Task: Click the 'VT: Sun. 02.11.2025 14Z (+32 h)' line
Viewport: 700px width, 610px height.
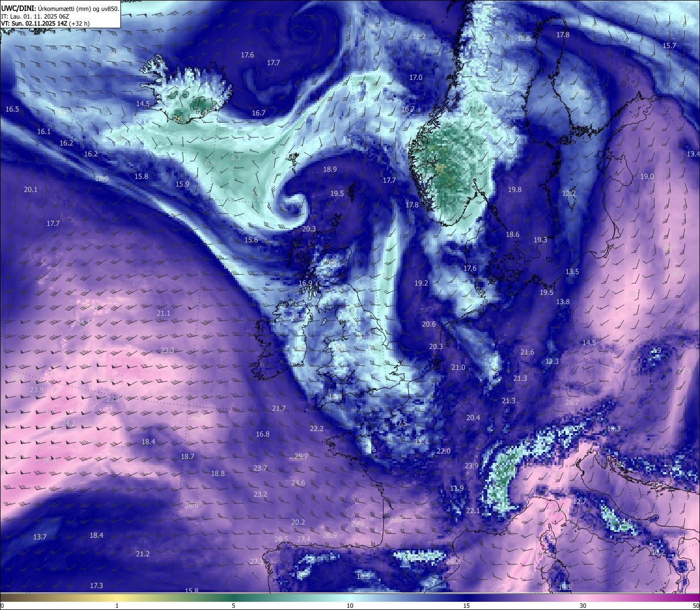Action: coord(45,24)
